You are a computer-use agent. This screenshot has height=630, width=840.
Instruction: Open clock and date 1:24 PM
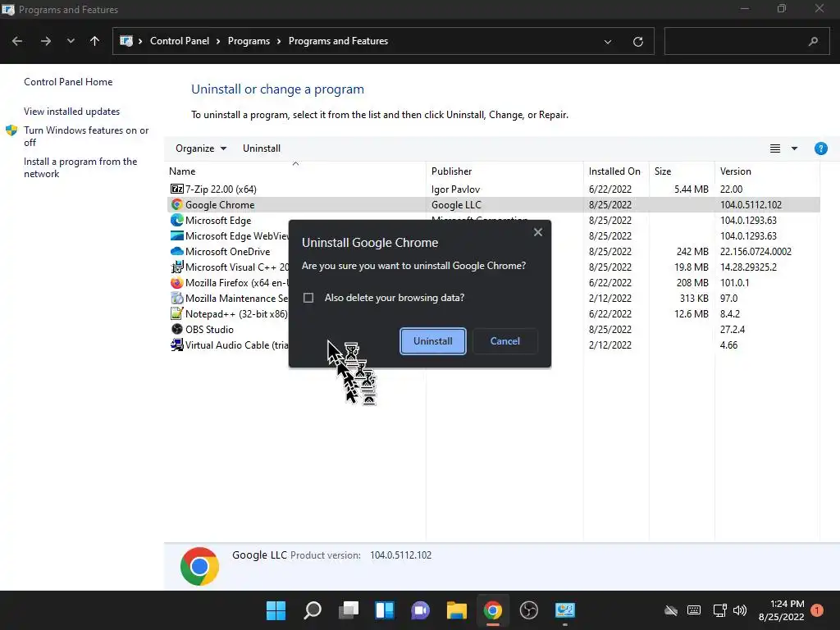781,610
